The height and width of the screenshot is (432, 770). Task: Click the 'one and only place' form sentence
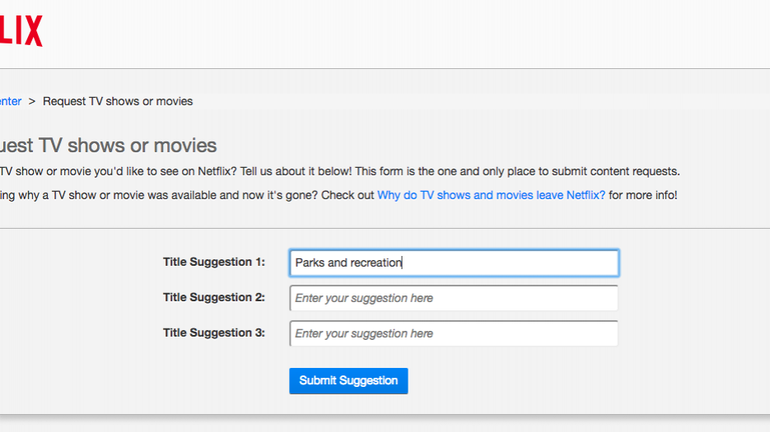[478, 171]
